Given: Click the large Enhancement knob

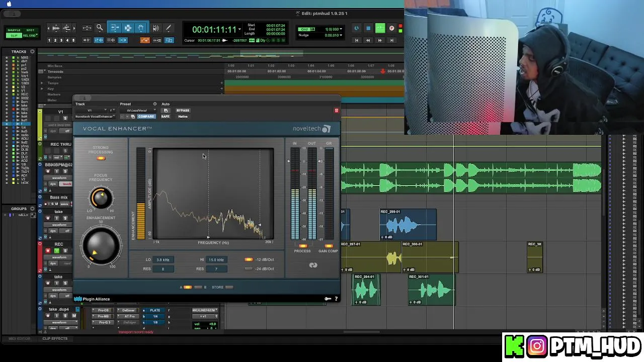Looking at the screenshot, I should 101,246.
